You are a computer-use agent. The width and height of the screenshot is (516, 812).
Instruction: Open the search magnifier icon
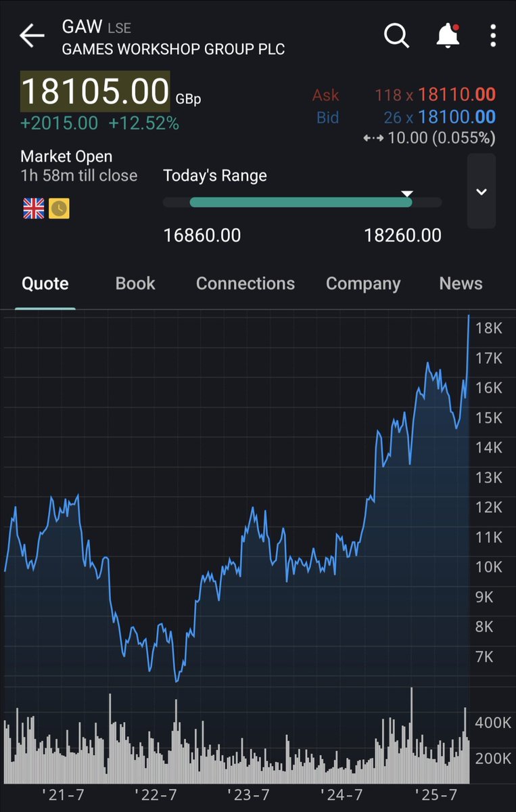pos(397,36)
